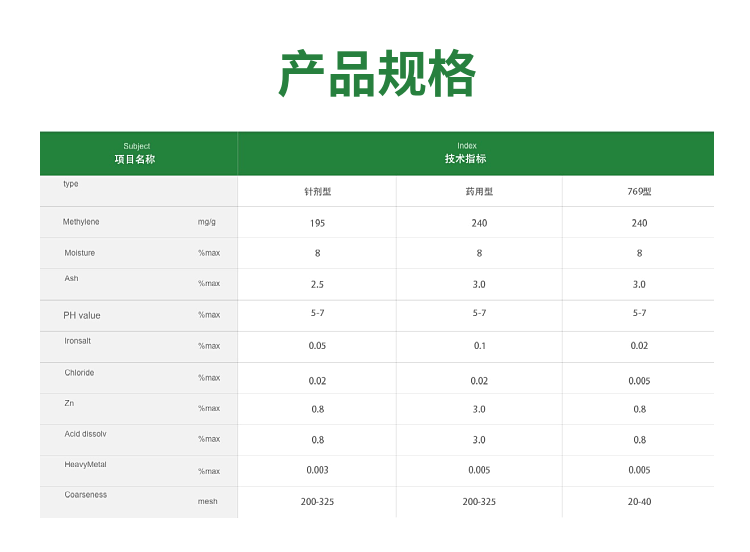Click the HeavyMetal row label
The height and width of the screenshot is (552, 750).
point(85,465)
